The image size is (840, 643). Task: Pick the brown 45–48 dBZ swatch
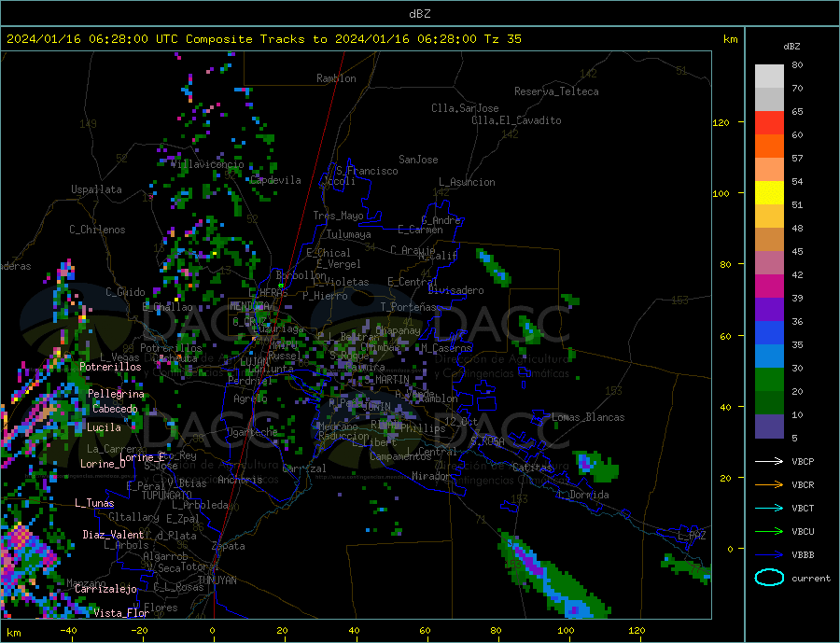[769, 240]
